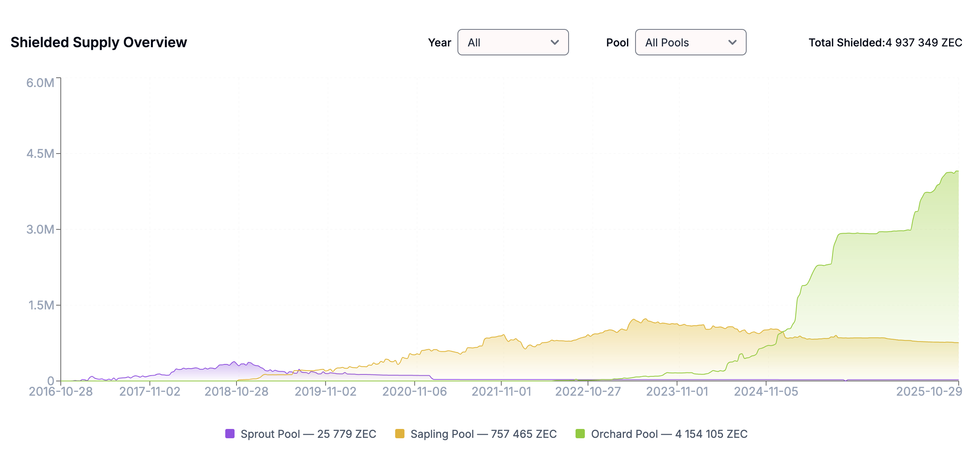
Task: Click the yellow Sapling Pool legend swatch
Action: pos(400,434)
